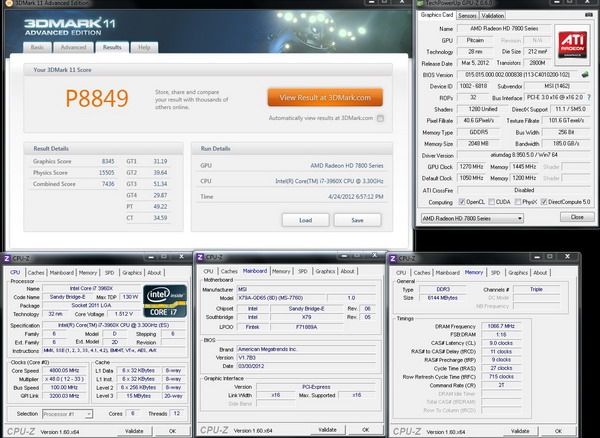
Task: Click the P8849 score text
Action: pyautogui.click(x=97, y=98)
